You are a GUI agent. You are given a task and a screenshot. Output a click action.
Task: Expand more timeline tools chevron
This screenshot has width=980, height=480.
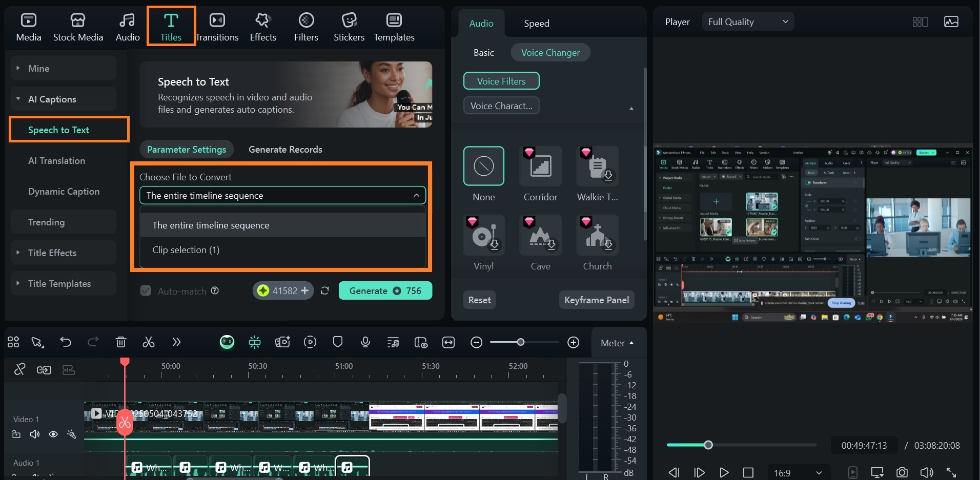click(x=176, y=342)
